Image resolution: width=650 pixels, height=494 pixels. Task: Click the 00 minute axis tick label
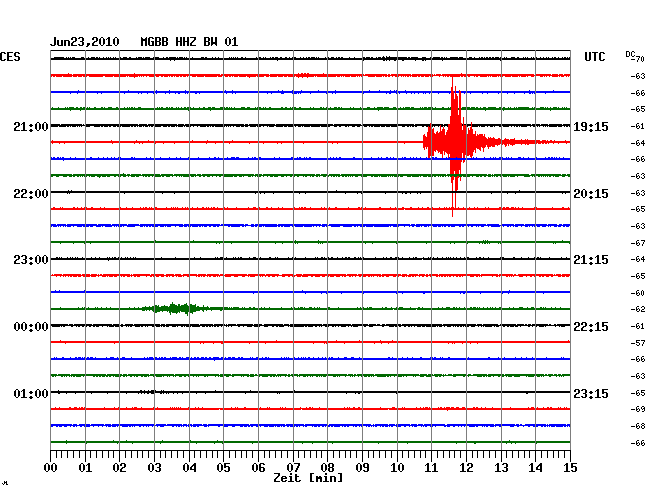click(x=51, y=467)
